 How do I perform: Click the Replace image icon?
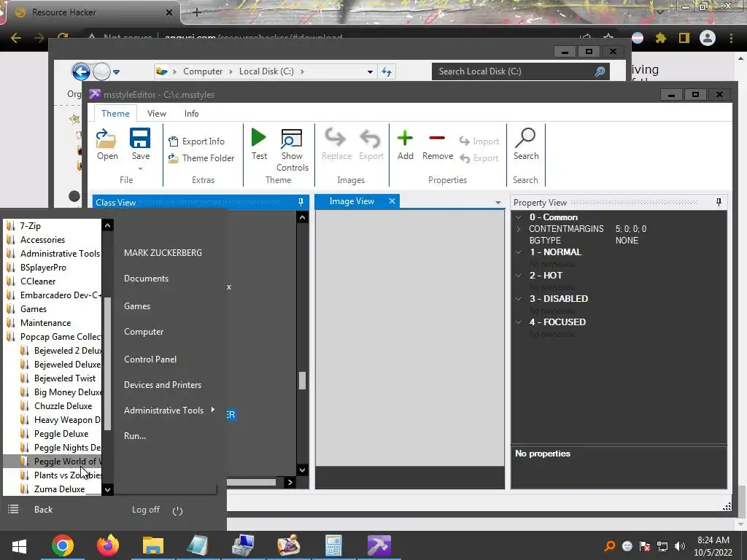pos(336,139)
